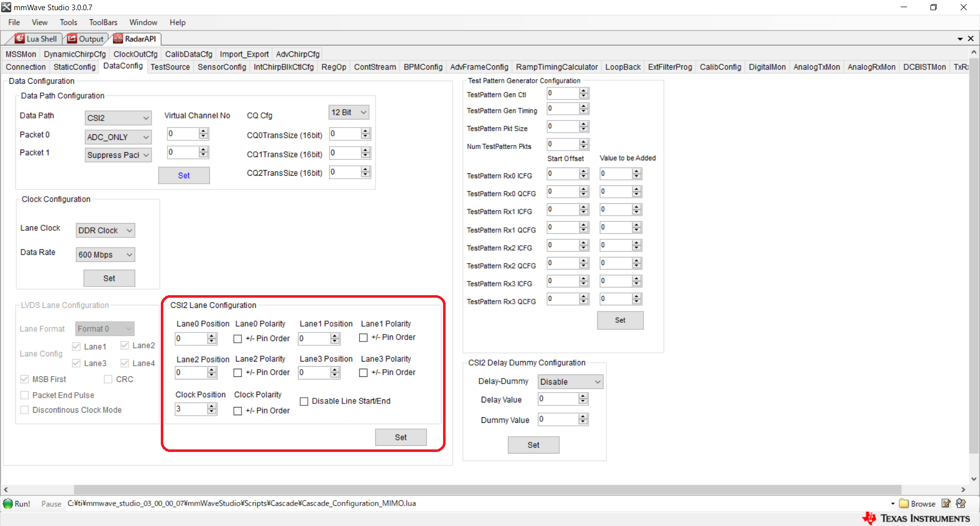
Task: Toggle Clock Polarity +/- Pin Order
Action: coord(237,411)
